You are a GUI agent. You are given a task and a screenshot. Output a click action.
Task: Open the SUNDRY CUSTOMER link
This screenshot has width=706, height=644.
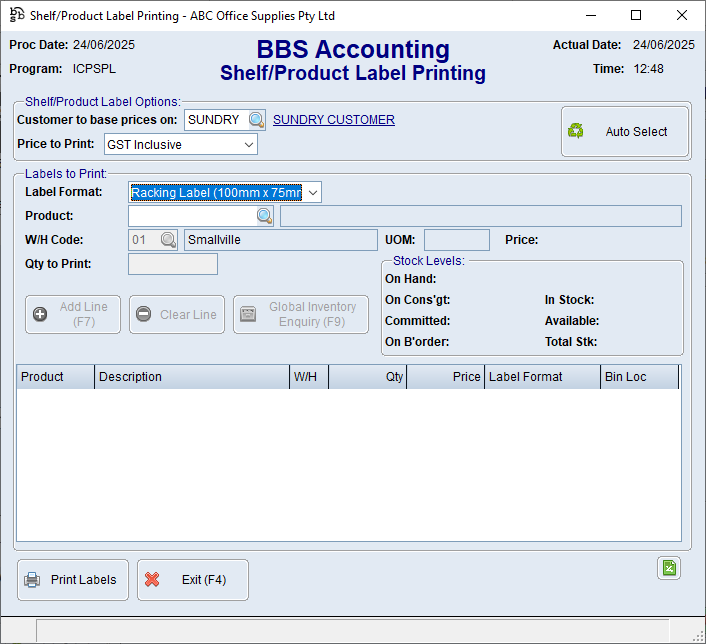[334, 120]
